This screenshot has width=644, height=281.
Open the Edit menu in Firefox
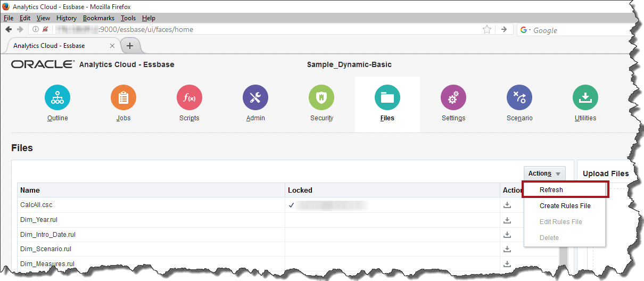(x=25, y=18)
